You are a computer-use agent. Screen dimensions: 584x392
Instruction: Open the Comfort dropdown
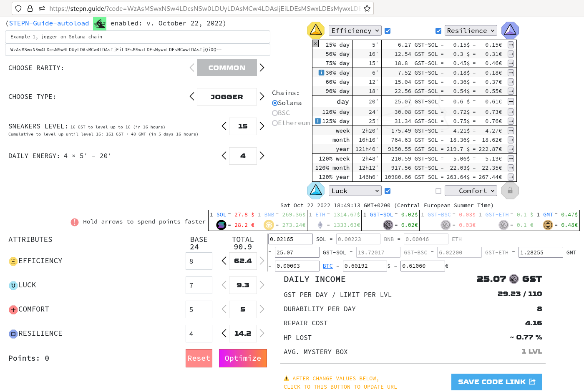pos(471,191)
